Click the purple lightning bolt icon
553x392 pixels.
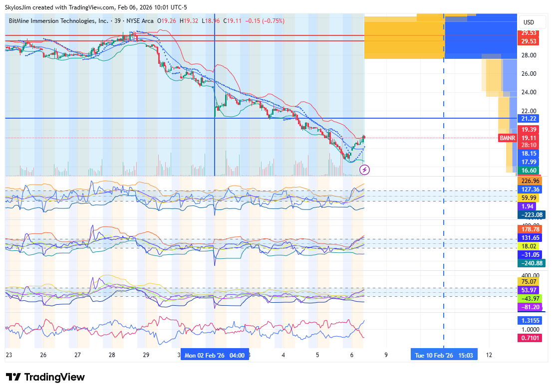364,170
